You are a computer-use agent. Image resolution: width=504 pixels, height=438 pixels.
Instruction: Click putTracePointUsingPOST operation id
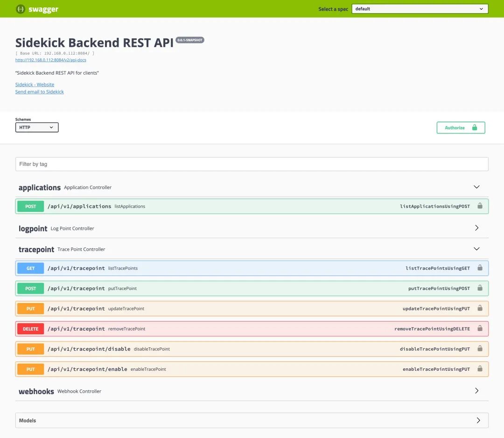(439, 289)
